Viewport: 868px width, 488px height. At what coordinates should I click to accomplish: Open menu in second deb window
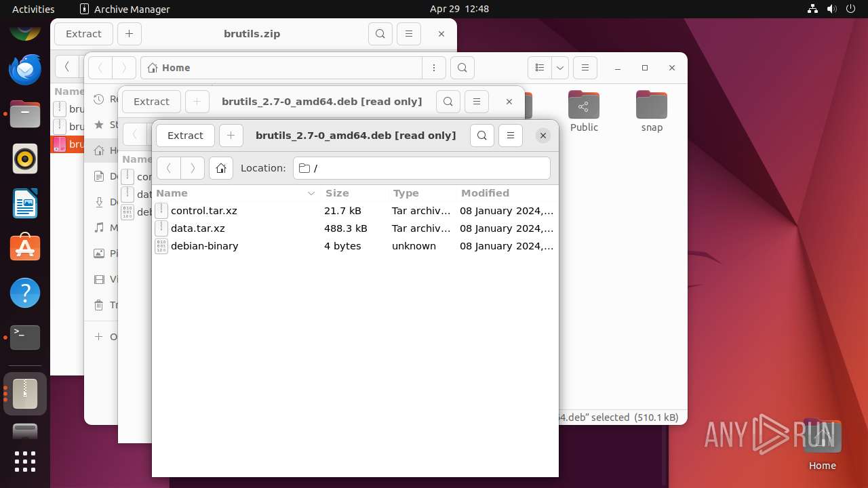(x=477, y=102)
